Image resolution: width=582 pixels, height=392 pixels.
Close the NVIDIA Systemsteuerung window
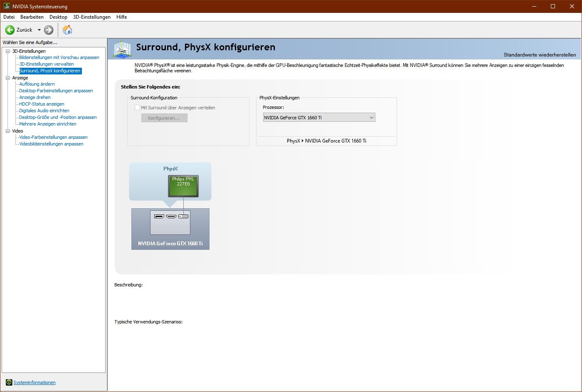click(x=572, y=6)
